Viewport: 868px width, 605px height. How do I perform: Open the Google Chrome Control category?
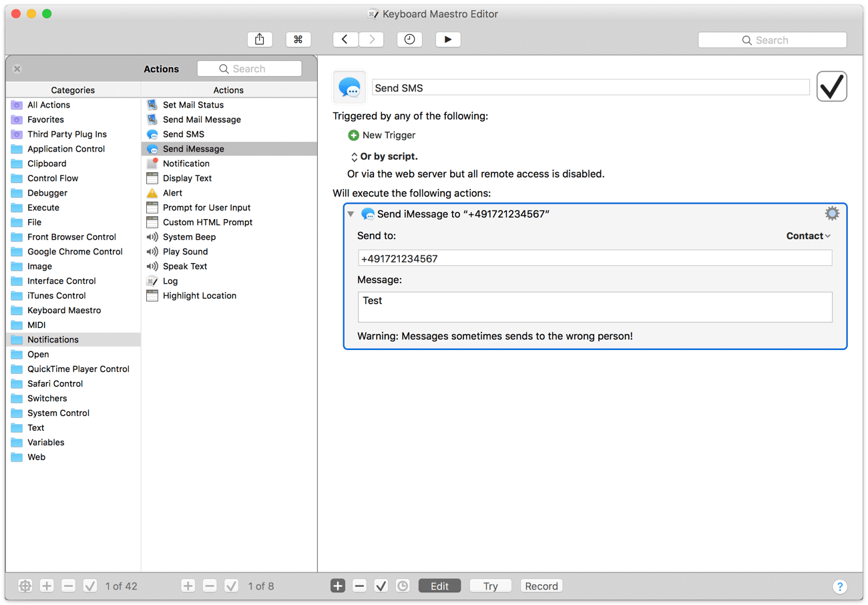(73, 252)
